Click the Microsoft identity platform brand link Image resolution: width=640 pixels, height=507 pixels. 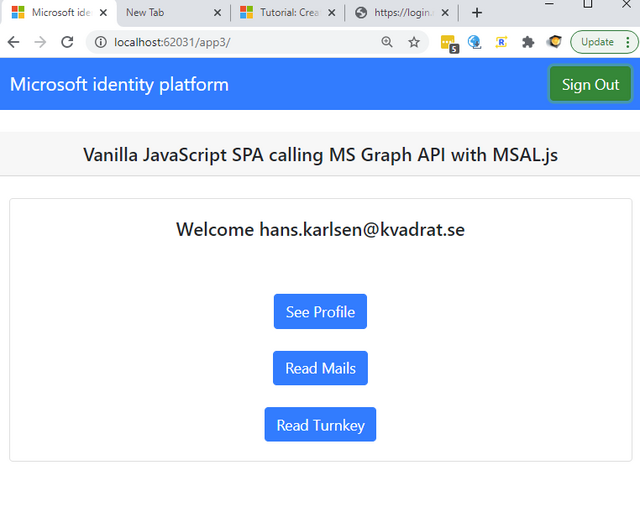119,84
